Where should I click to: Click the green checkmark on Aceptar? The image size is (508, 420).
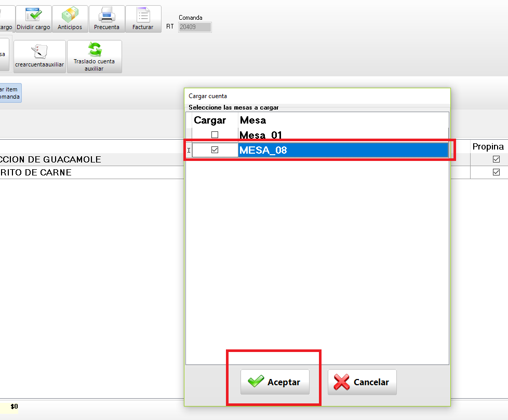coord(256,382)
